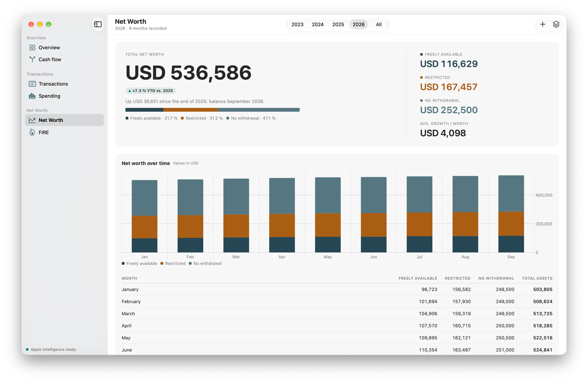Click the green Apple Intelligence status dot
Screen dimensions: 588x383
click(27, 349)
